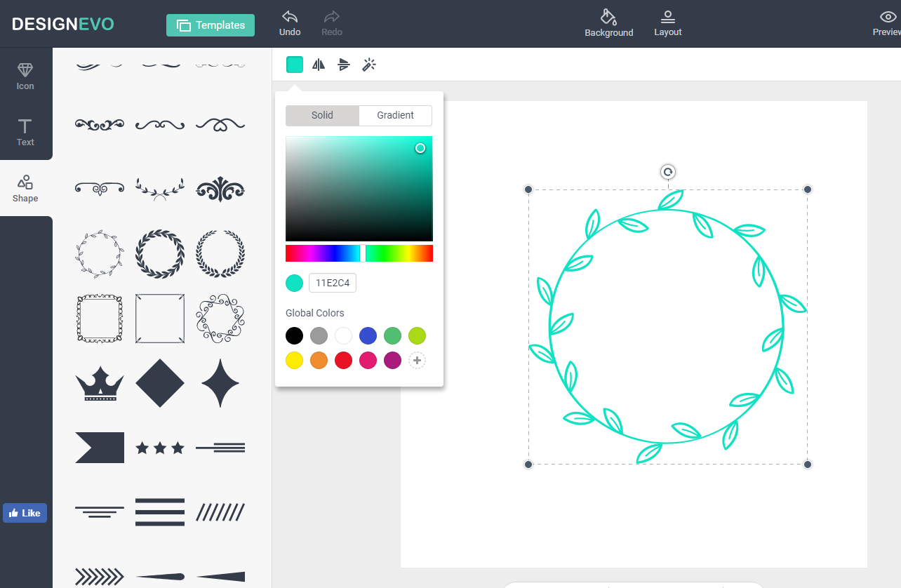Viewport: 901px width, 588px height.
Task: Choose the ribbon banner shape
Action: (100, 448)
